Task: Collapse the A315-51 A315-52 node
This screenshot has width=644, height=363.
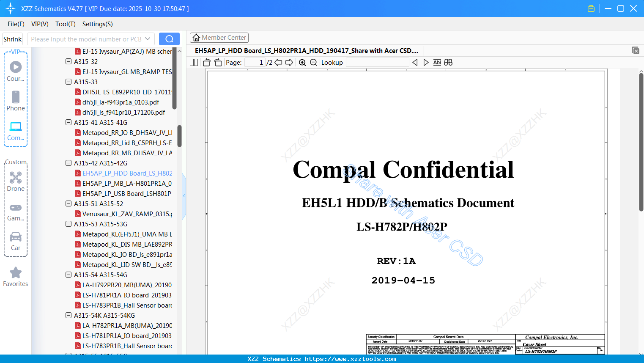Action: pos(69,203)
